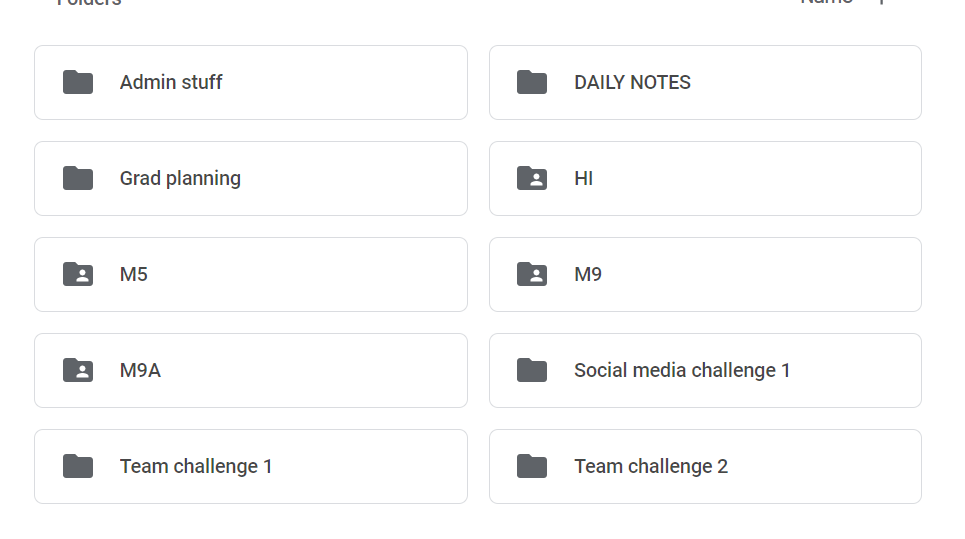Click the Grad planning folder icon
The height and width of the screenshot is (539, 965).
pos(78,178)
